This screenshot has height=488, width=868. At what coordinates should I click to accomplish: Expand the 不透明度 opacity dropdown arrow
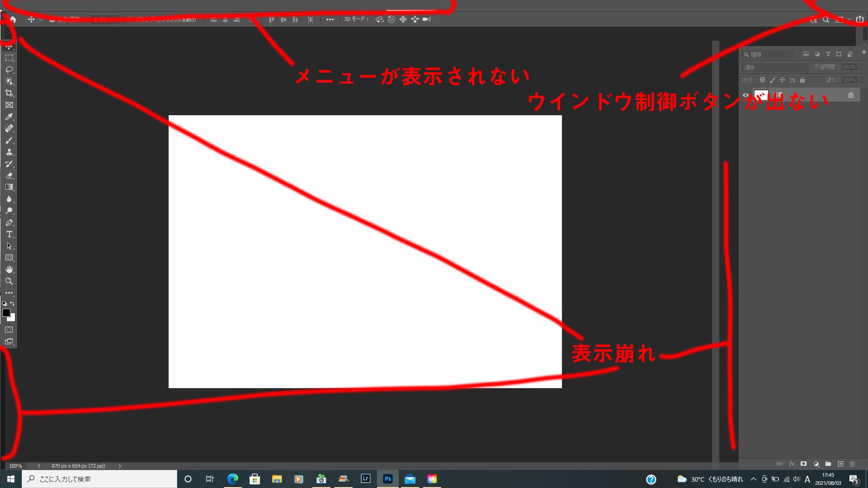point(862,67)
